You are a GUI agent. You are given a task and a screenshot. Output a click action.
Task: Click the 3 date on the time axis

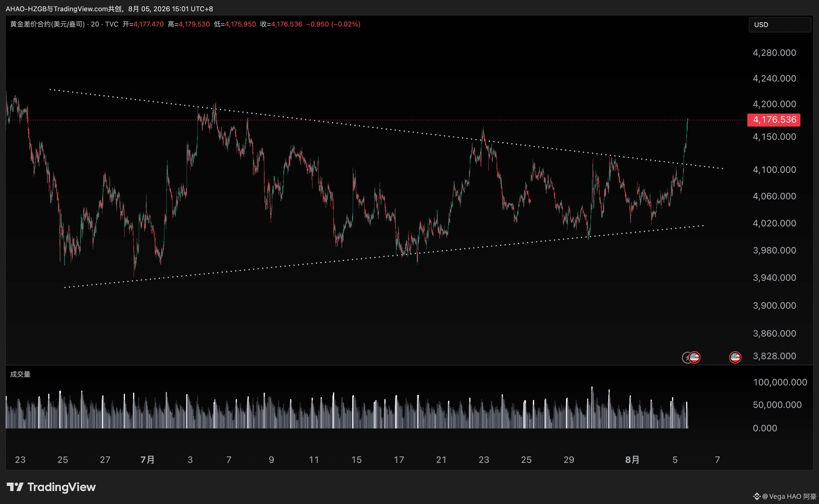coord(190,460)
